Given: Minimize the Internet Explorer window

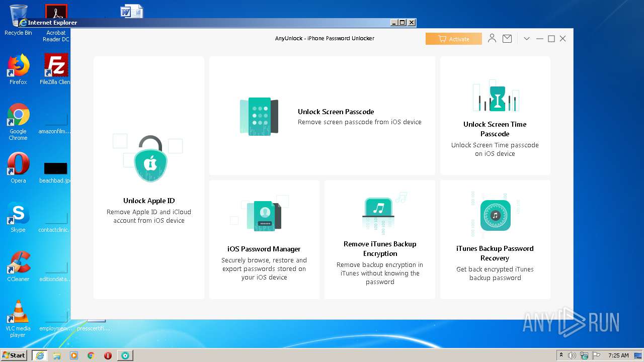Looking at the screenshot, I should pyautogui.click(x=393, y=23).
